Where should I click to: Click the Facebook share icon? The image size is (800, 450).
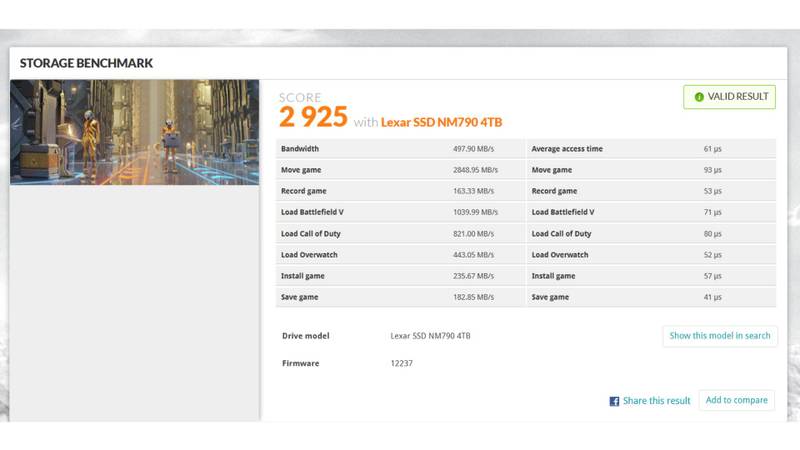tap(614, 402)
